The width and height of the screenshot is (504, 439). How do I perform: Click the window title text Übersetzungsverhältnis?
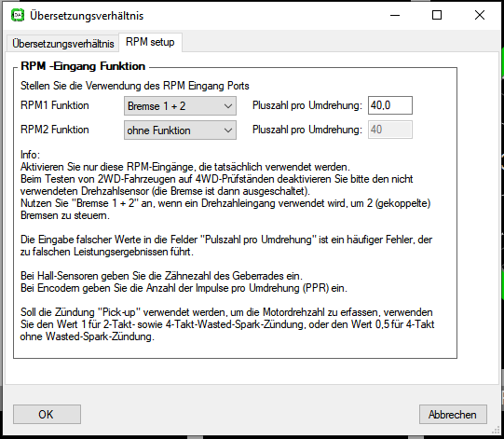(87, 16)
